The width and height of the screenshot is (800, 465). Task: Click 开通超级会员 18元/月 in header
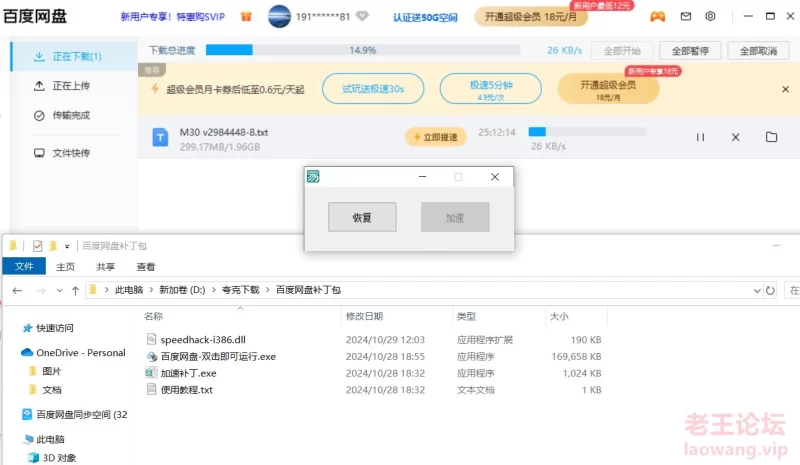click(x=531, y=16)
